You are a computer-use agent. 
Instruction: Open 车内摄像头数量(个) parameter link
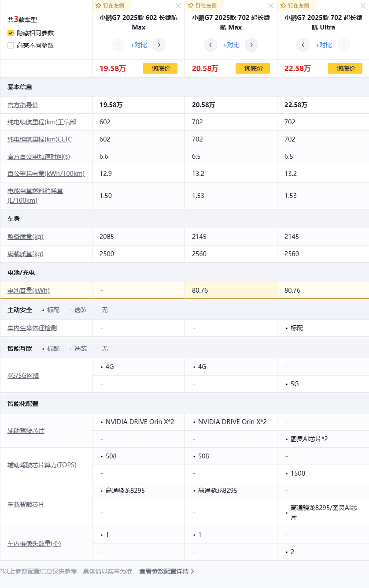[x=34, y=543]
